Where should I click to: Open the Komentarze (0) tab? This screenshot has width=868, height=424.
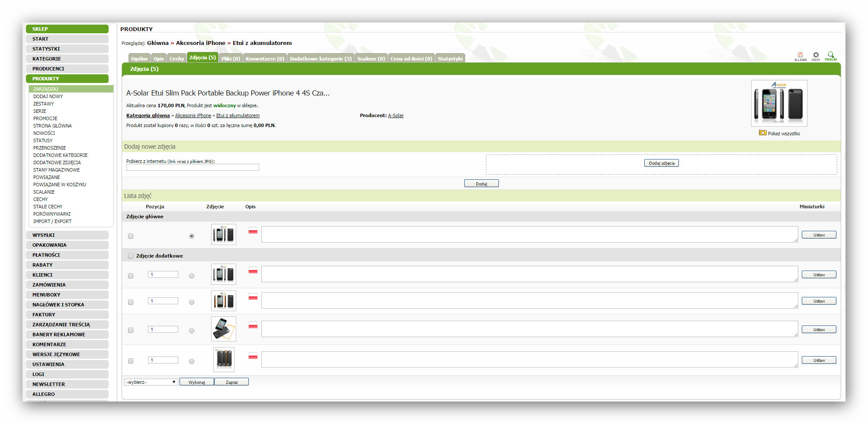click(x=265, y=58)
